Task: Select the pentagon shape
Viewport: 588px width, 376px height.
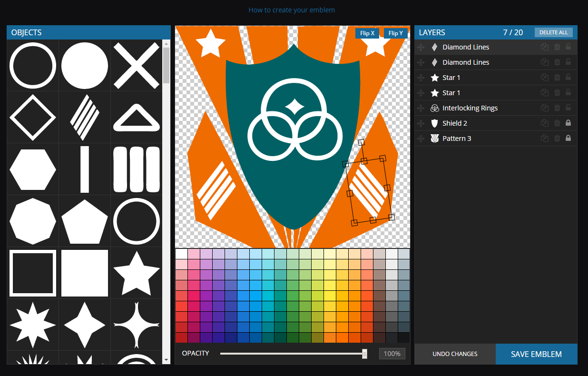Action: tap(84, 221)
